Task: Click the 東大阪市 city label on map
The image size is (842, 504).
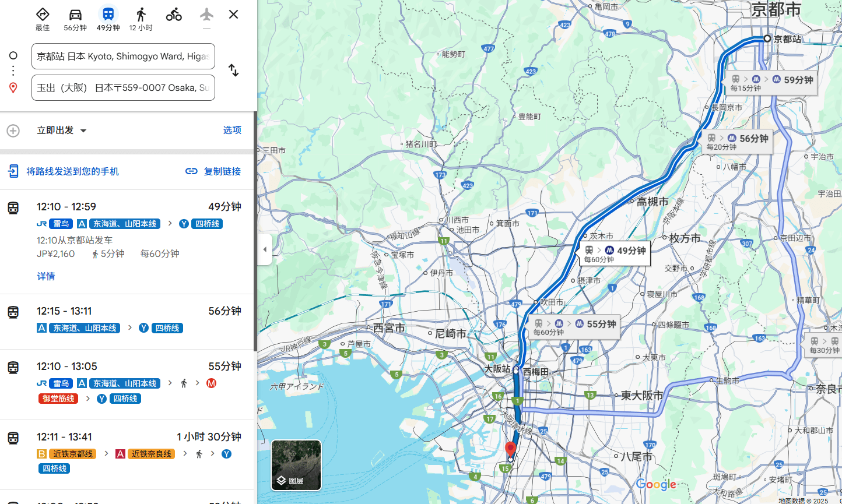Action: coord(643,396)
